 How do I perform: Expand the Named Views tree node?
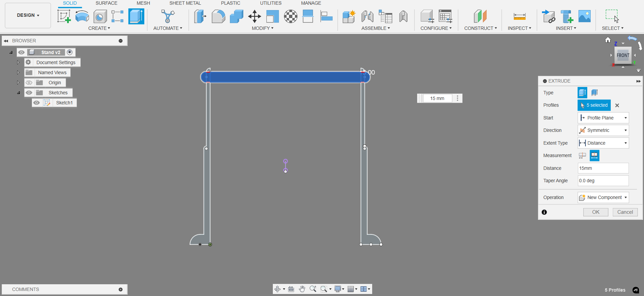click(18, 72)
